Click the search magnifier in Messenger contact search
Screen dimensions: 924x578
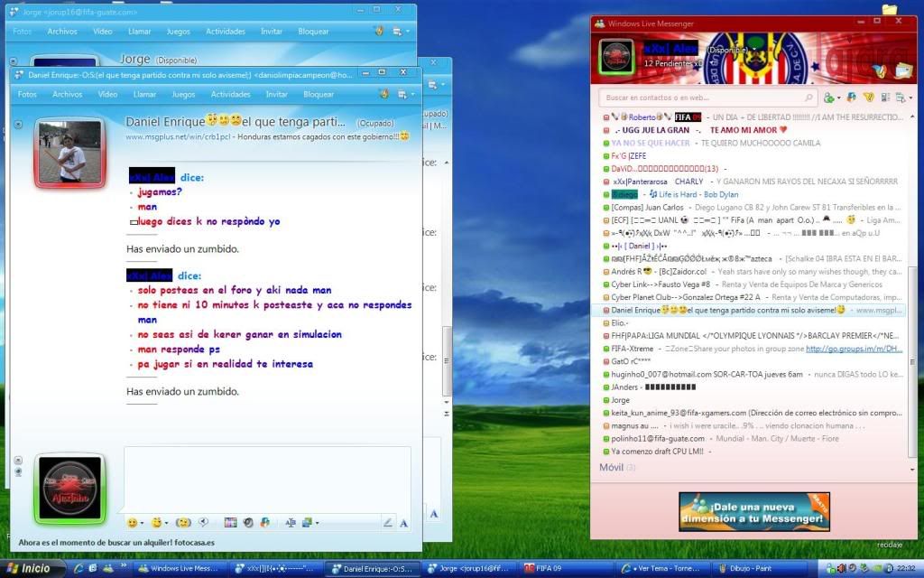coord(808,98)
